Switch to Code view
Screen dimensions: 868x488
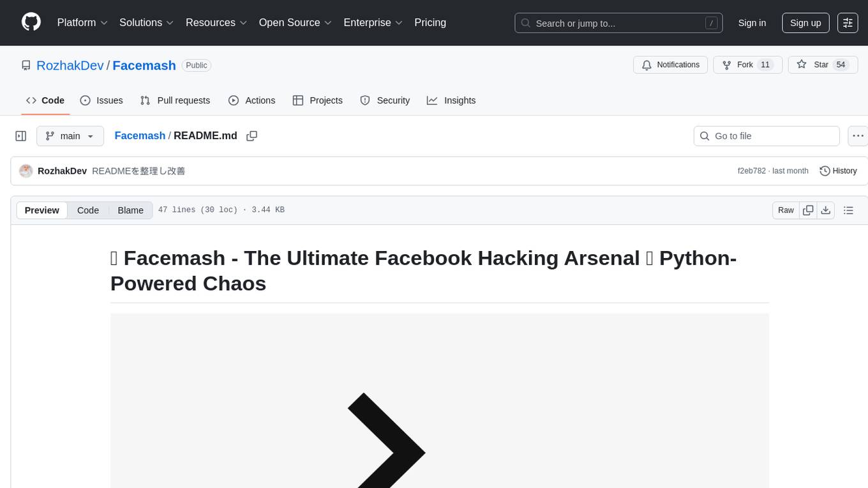[88, 210]
